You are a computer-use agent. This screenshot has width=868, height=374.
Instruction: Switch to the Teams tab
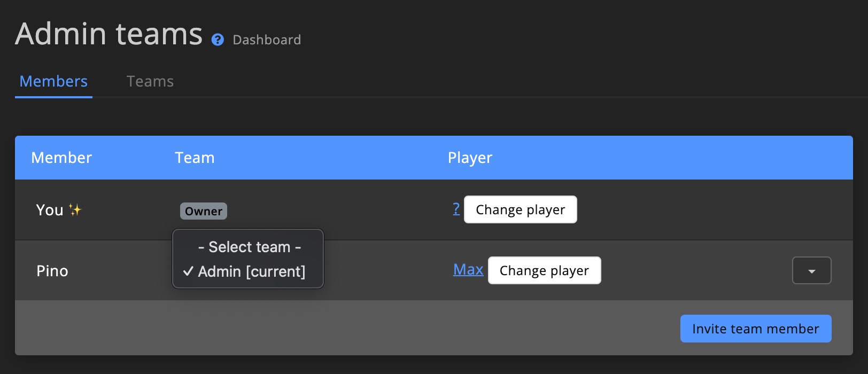point(150,81)
